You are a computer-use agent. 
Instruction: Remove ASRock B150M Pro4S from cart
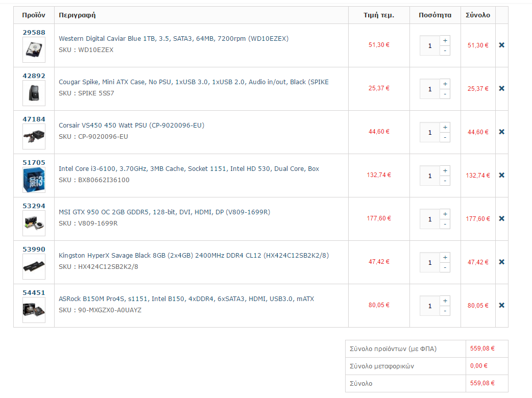(x=501, y=306)
